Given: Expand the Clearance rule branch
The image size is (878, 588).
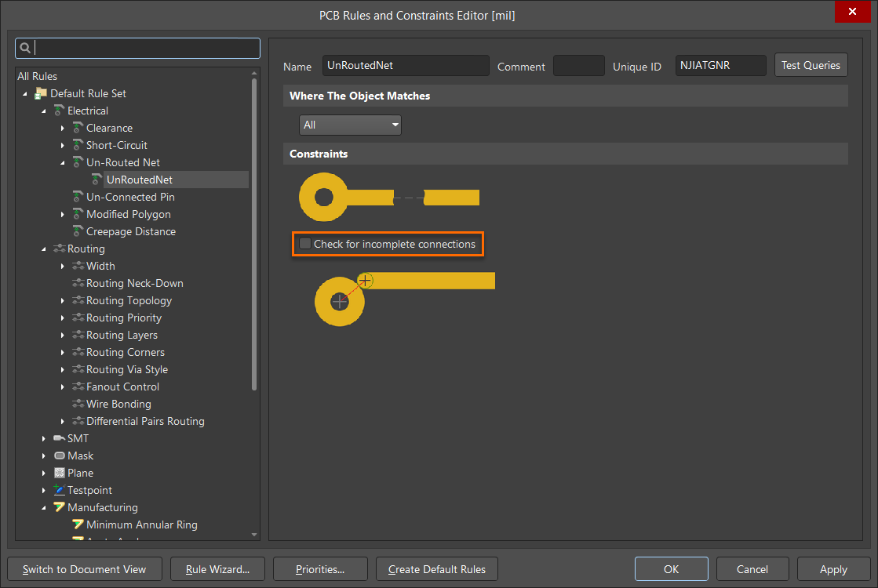Looking at the screenshot, I should tap(62, 128).
